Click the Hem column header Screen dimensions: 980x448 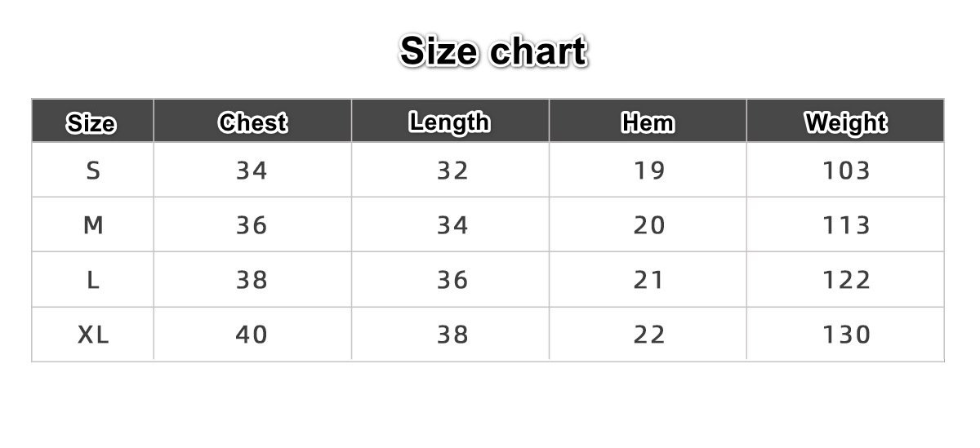point(648,123)
